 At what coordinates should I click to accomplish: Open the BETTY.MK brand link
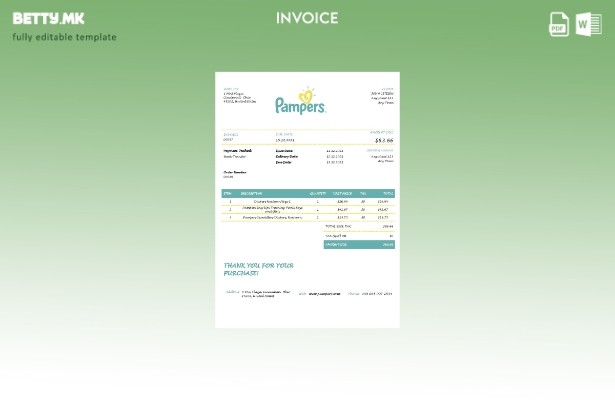tap(48, 18)
